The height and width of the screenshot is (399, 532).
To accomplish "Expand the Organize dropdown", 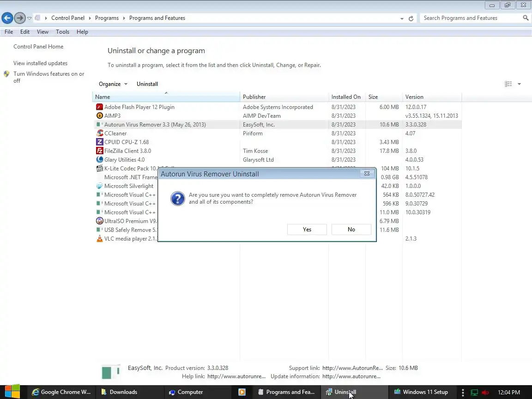I will [113, 84].
